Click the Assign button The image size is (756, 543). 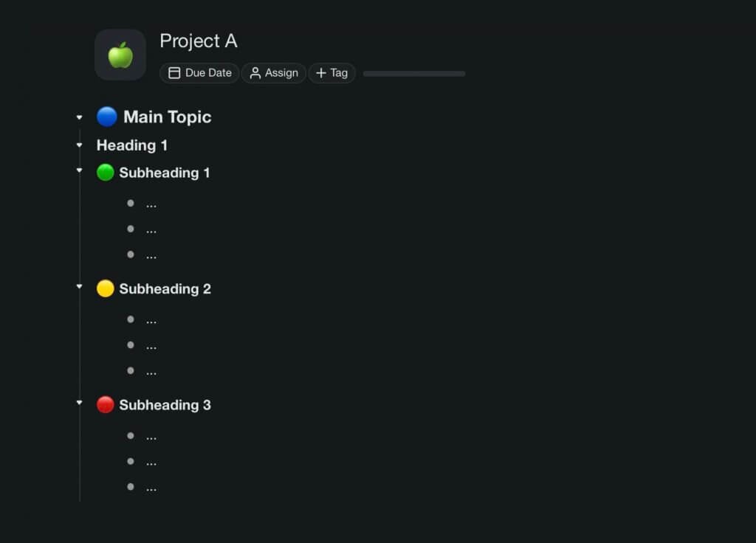tap(273, 72)
